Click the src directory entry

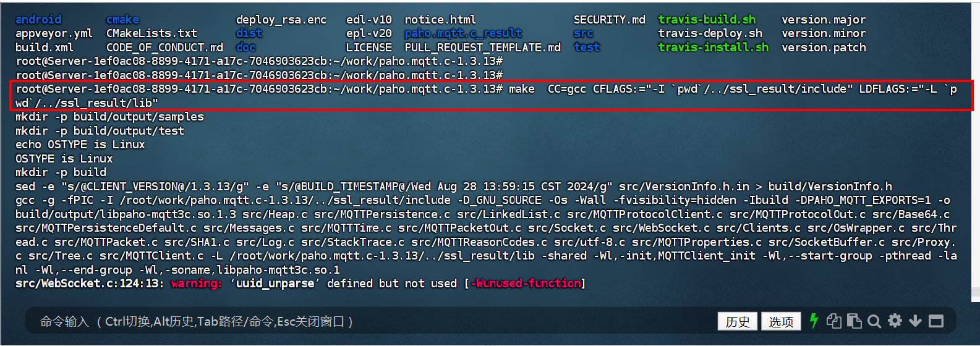(x=583, y=33)
